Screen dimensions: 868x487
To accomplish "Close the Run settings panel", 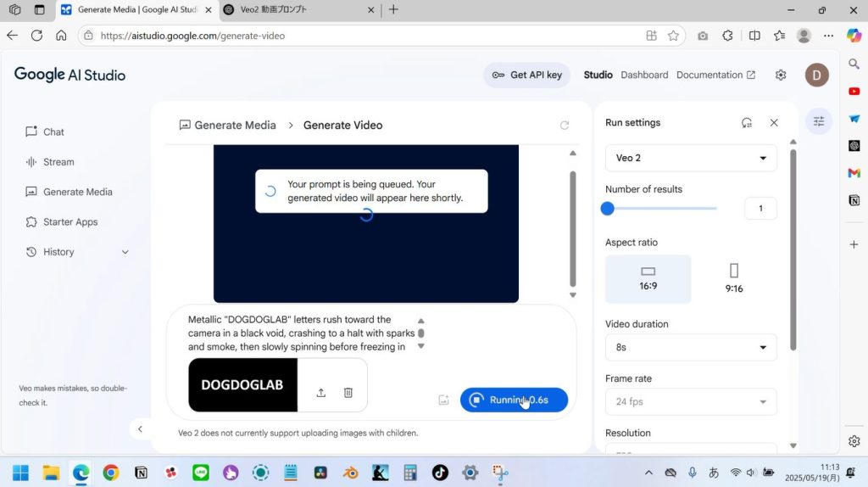I will pos(774,123).
